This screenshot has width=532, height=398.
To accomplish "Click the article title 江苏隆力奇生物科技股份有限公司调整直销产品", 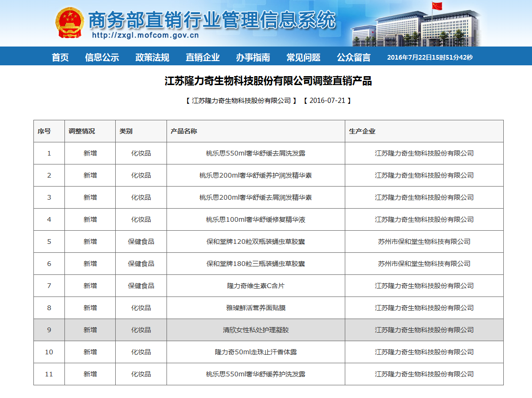I will pos(268,81).
